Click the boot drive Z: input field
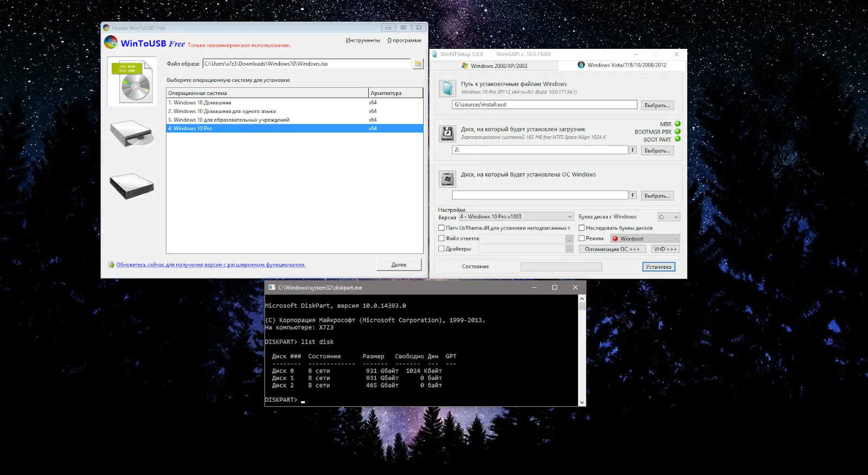868x475 pixels. [540, 149]
